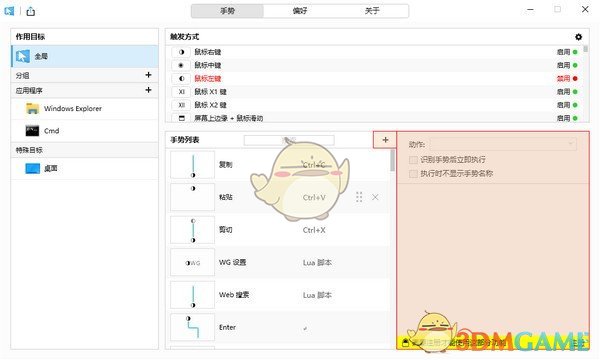Click the 剪切 gesture thumbnail
This screenshot has width=600, height=360.
pyautogui.click(x=192, y=230)
